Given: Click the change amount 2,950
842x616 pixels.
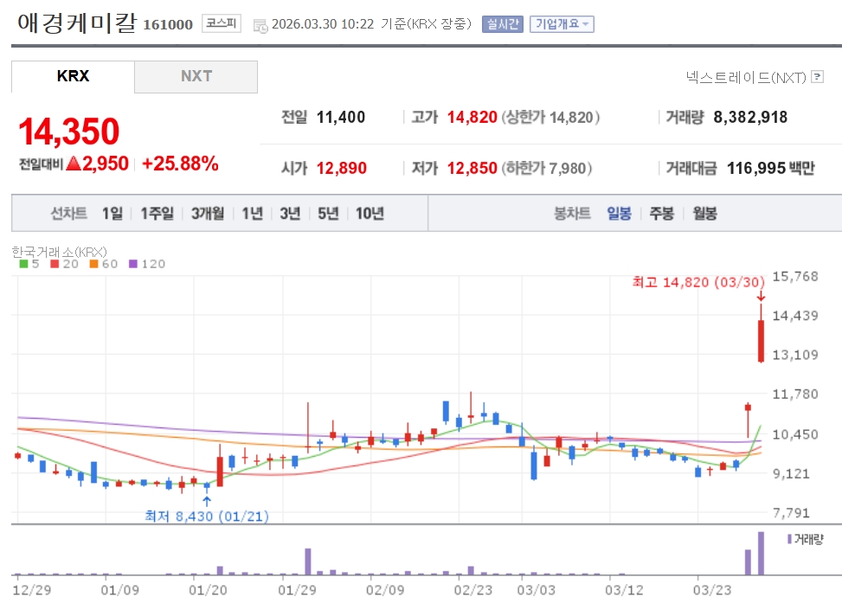Looking at the screenshot, I should click(106, 164).
